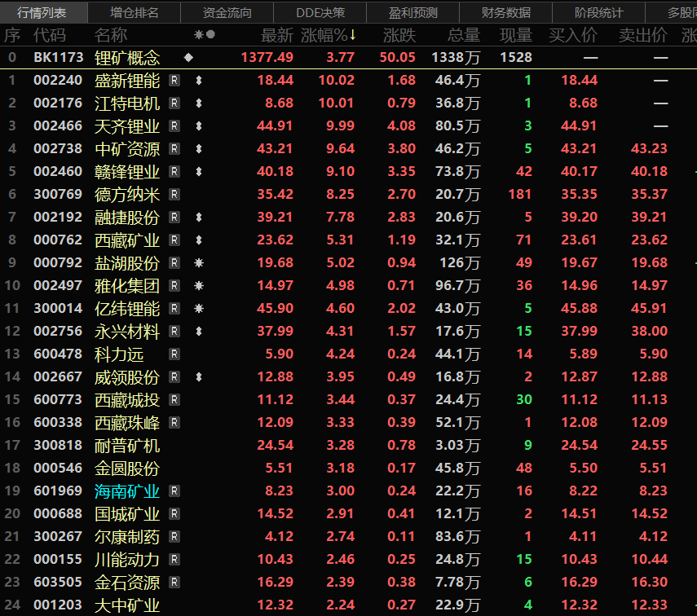This screenshot has width=697, height=616.
Task: Click the starburst icon for 雅化集团
Action: pyautogui.click(x=198, y=285)
